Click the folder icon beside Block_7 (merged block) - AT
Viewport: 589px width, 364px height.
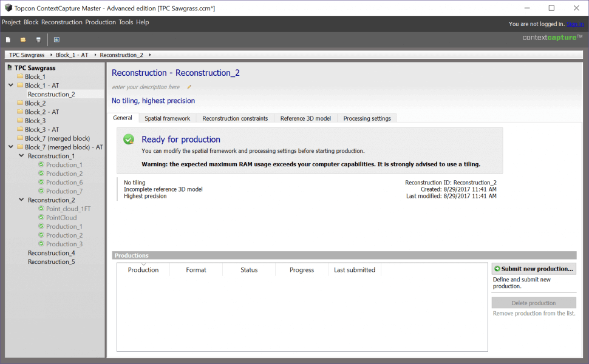(20, 147)
